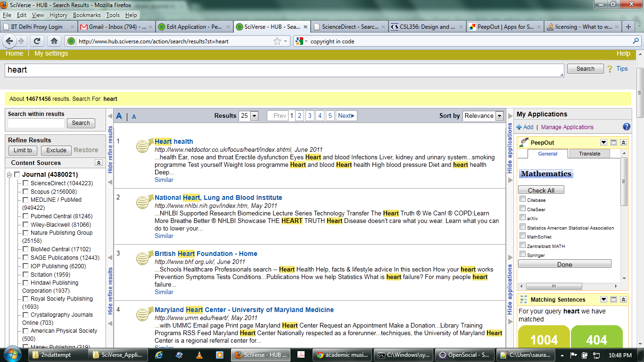This screenshot has width=644, height=362.
Task: Tick the MEDLINE / PubMed checkbox
Action: pos(25,200)
